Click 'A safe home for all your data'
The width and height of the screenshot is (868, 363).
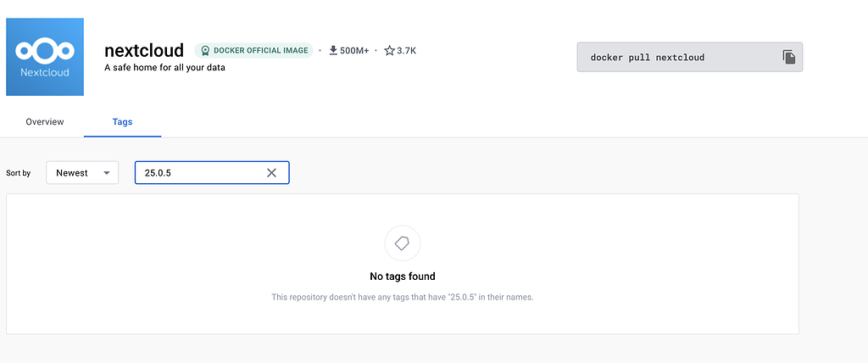[164, 68]
